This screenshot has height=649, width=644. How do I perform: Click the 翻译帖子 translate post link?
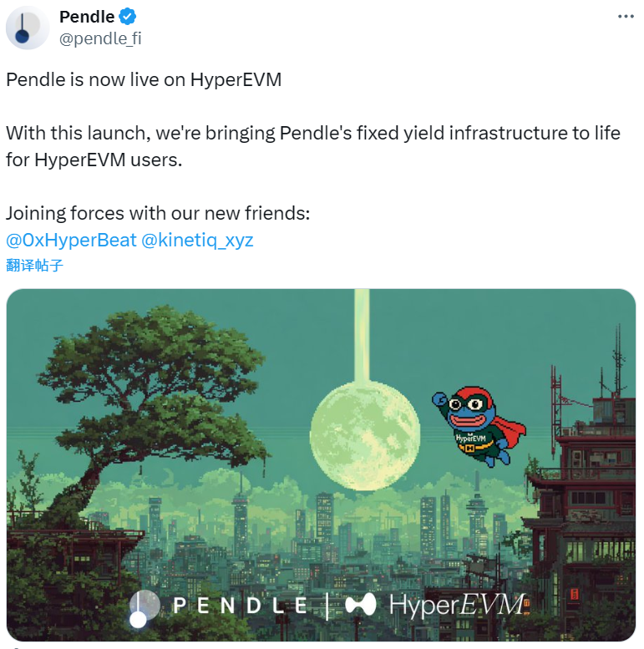coord(34,266)
